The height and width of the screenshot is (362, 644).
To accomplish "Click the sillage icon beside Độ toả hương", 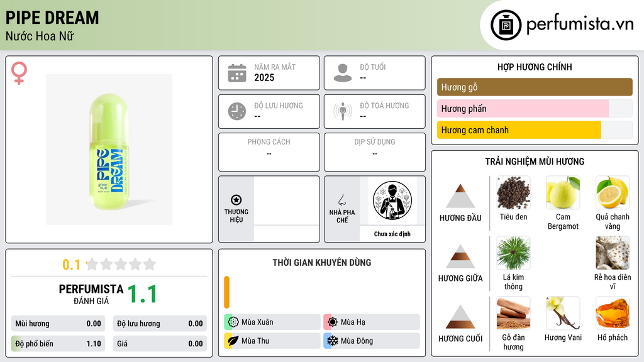I will [343, 111].
